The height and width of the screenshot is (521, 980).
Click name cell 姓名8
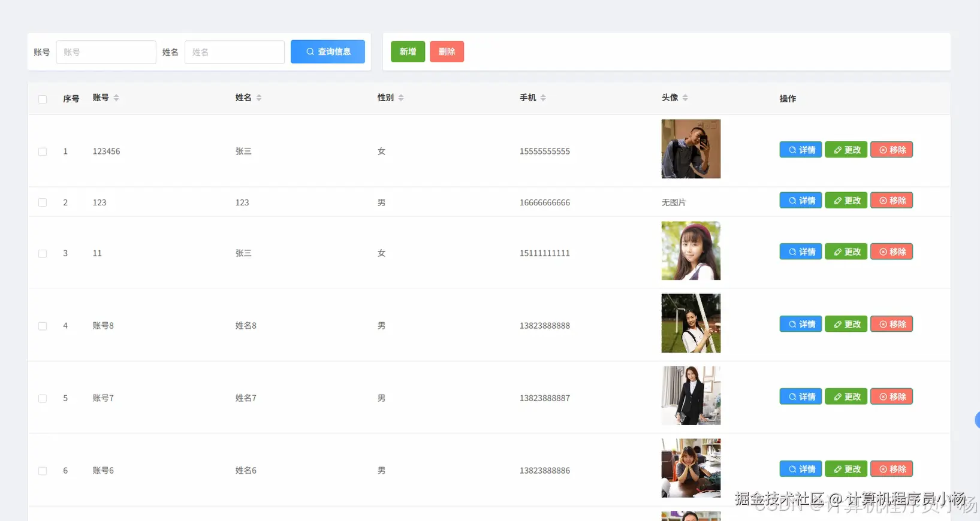point(246,326)
